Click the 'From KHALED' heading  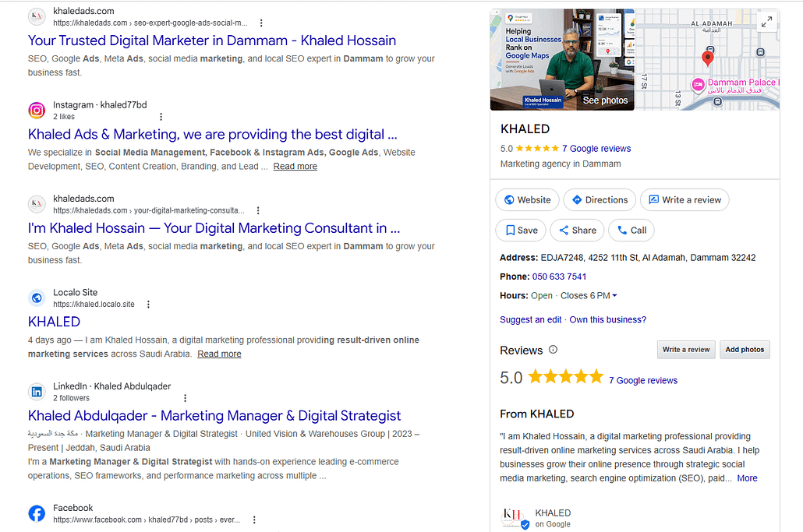click(x=536, y=414)
